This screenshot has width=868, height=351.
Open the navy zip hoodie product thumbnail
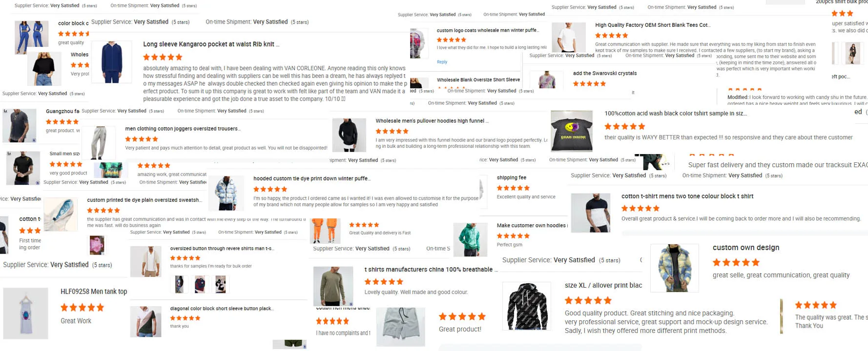tap(112, 62)
